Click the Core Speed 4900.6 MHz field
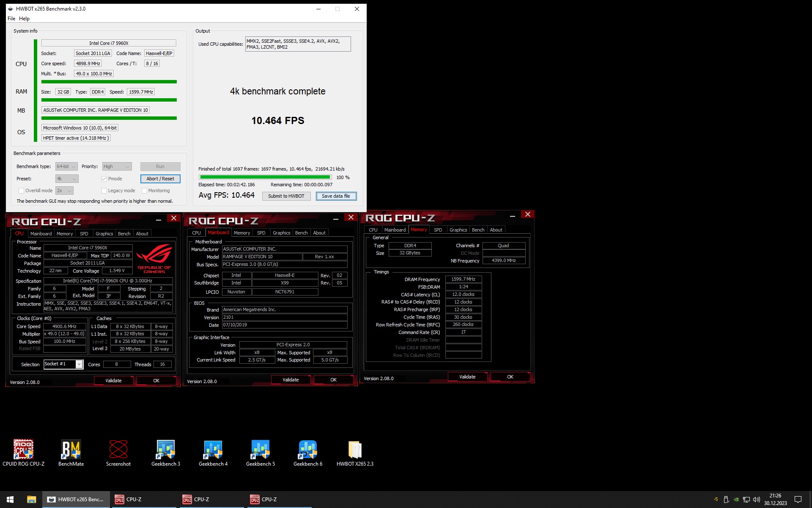Viewport: 812px width, 508px height. point(65,326)
